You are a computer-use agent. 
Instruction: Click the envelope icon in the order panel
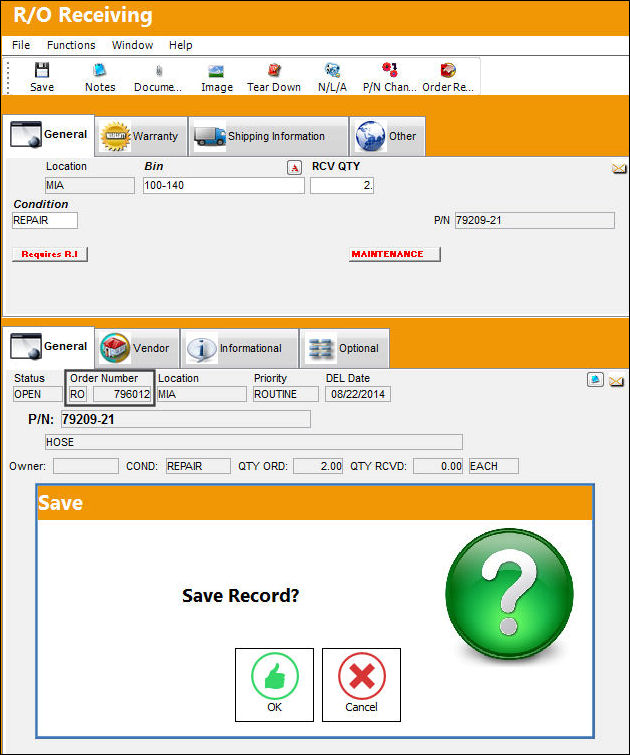point(616,381)
